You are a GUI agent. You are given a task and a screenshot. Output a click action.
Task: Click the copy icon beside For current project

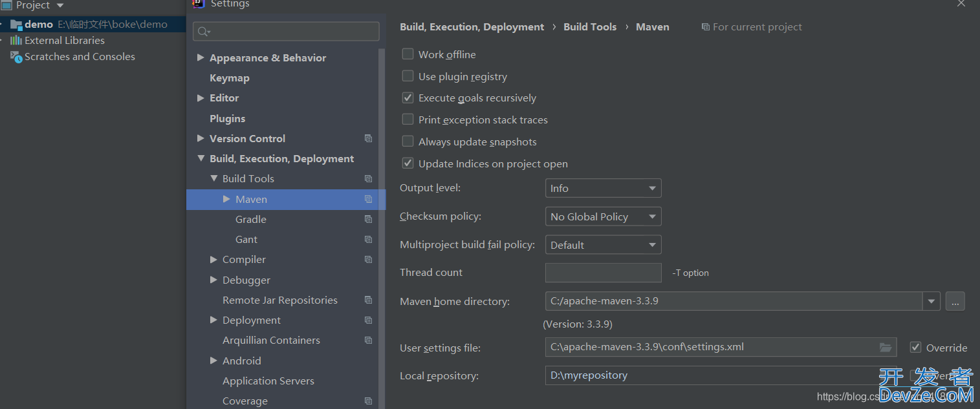coord(705,27)
